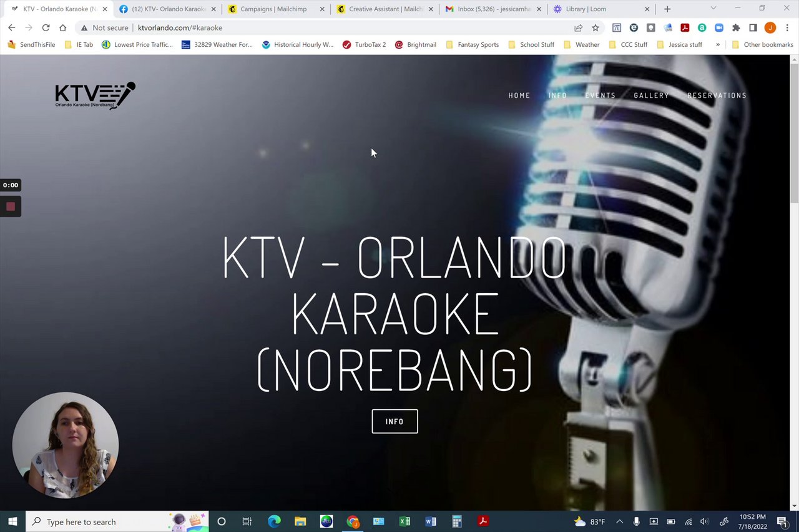799x532 pixels.
Task: Toggle the browser side panel icon
Action: pyautogui.click(x=753, y=27)
